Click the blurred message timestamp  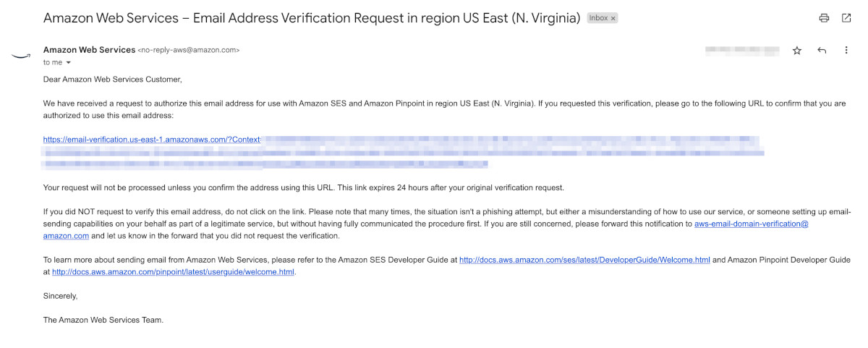coord(742,51)
